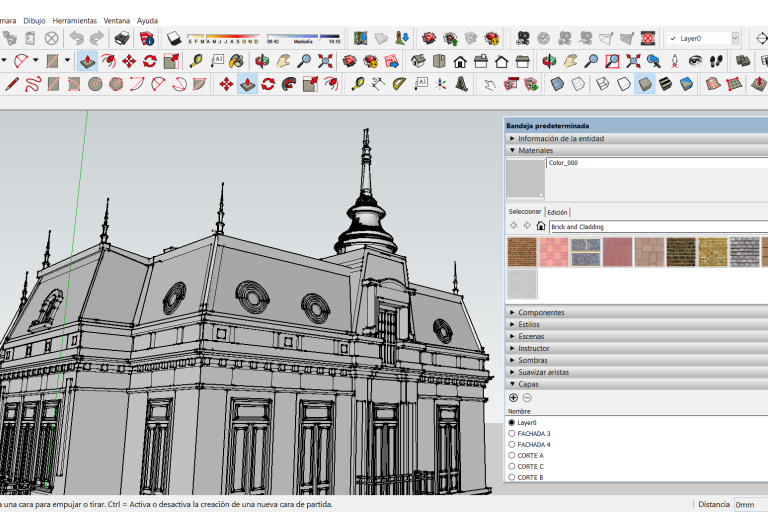
Task: Collapse the Materiales panel
Action: (x=637, y=150)
